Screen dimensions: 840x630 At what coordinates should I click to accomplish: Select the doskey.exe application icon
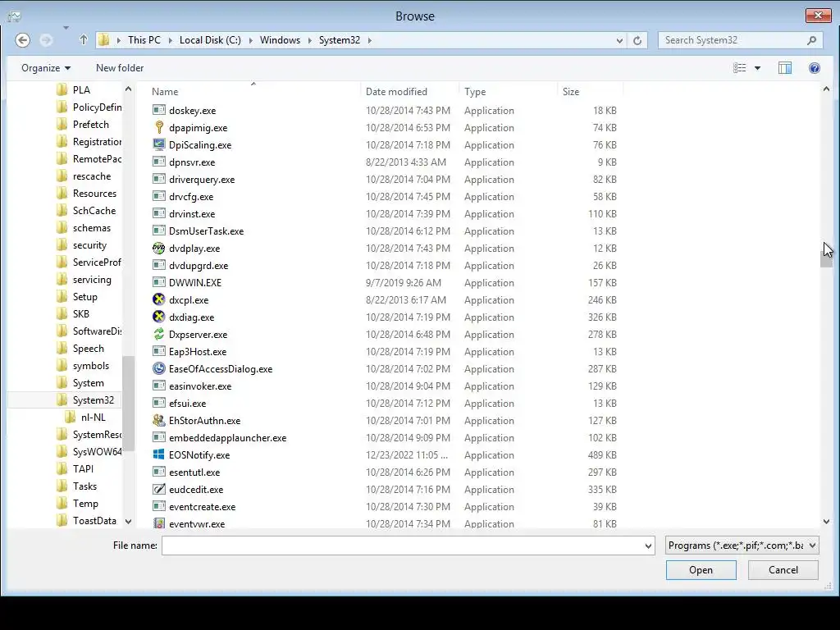pos(158,111)
